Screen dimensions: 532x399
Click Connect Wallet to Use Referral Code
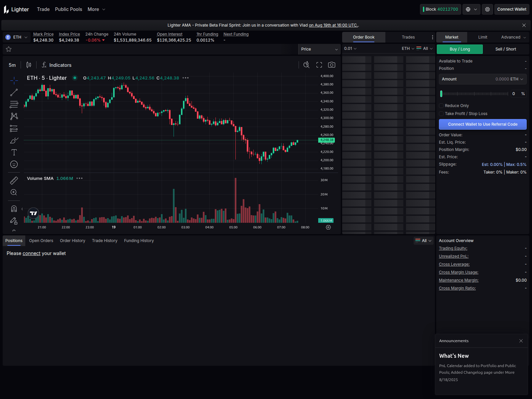click(x=483, y=124)
